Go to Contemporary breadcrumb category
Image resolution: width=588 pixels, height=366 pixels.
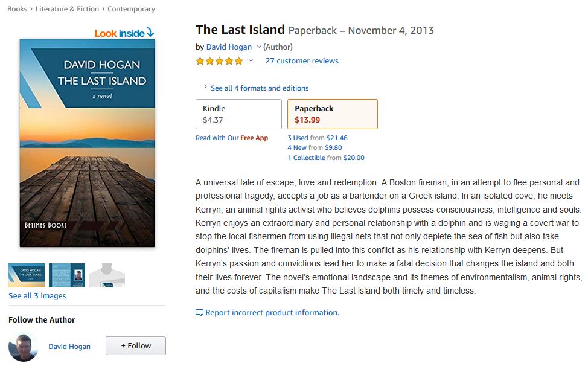132,9
